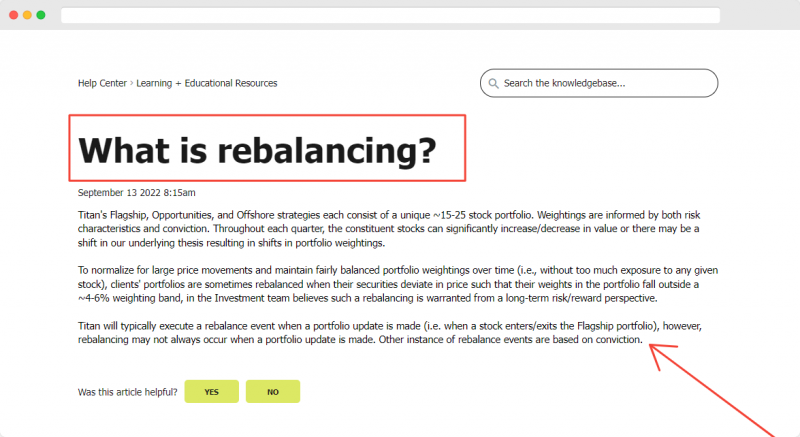The height and width of the screenshot is (437, 800).
Task: Click the 'What is rebalancing?' heading
Action: pos(258,150)
